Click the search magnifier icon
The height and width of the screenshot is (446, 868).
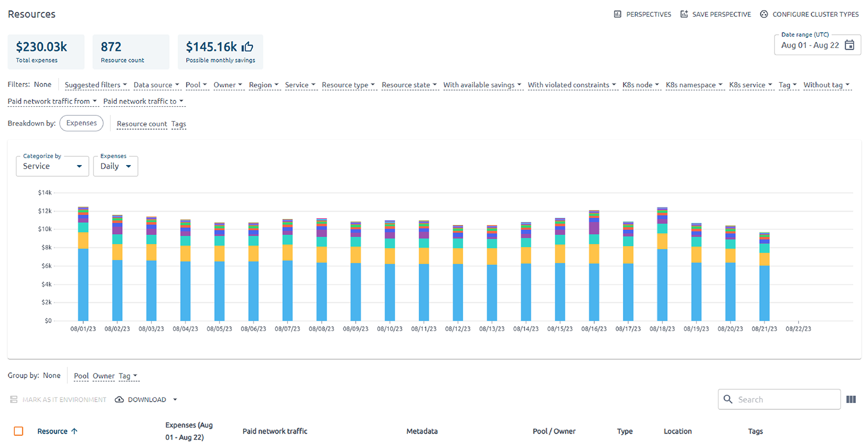click(x=728, y=399)
